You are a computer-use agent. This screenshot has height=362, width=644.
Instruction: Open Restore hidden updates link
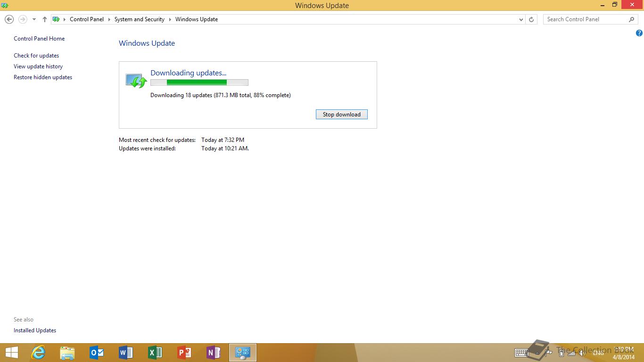43,77
